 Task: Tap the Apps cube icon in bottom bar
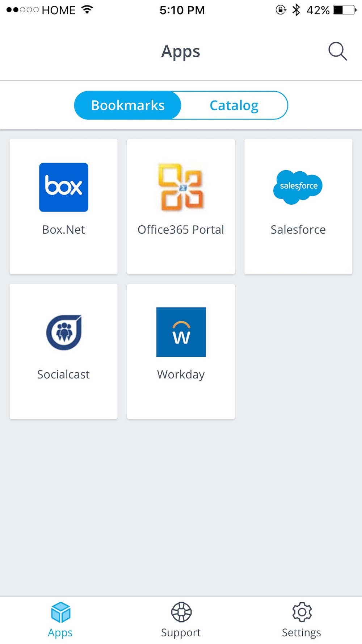(60, 612)
